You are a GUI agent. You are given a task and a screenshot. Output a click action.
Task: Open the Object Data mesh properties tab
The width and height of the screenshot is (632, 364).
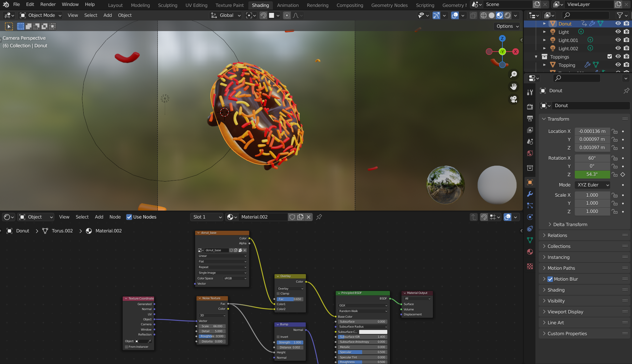[x=530, y=240]
